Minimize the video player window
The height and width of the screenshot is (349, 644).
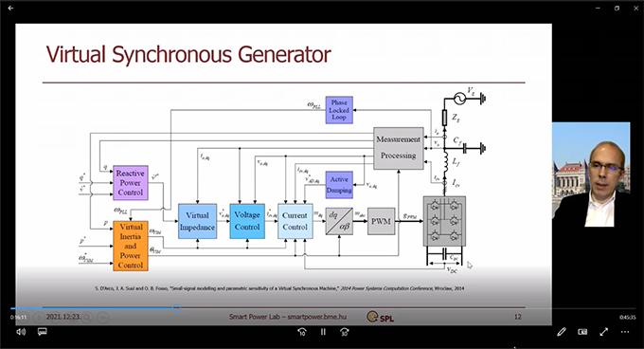tap(598, 8)
